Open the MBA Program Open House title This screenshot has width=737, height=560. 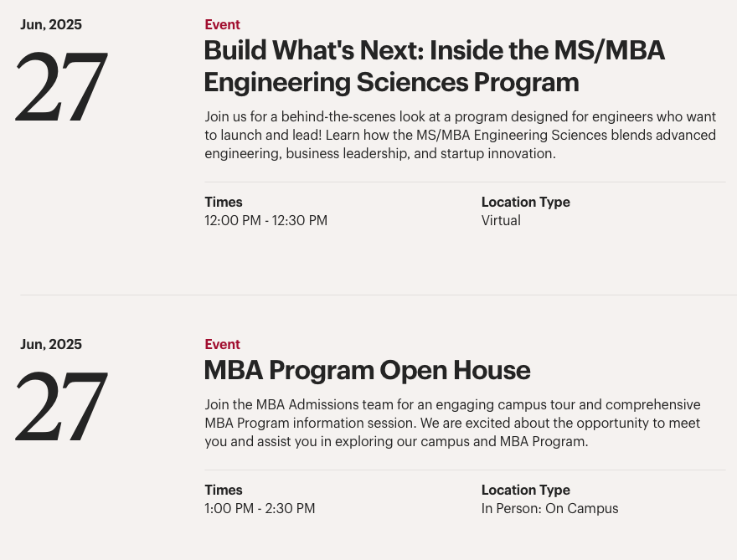point(367,370)
